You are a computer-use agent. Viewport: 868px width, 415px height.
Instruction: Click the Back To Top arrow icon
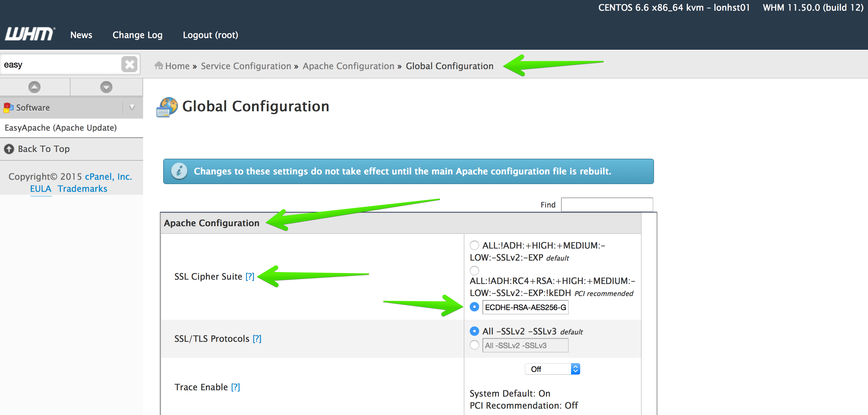click(9, 149)
